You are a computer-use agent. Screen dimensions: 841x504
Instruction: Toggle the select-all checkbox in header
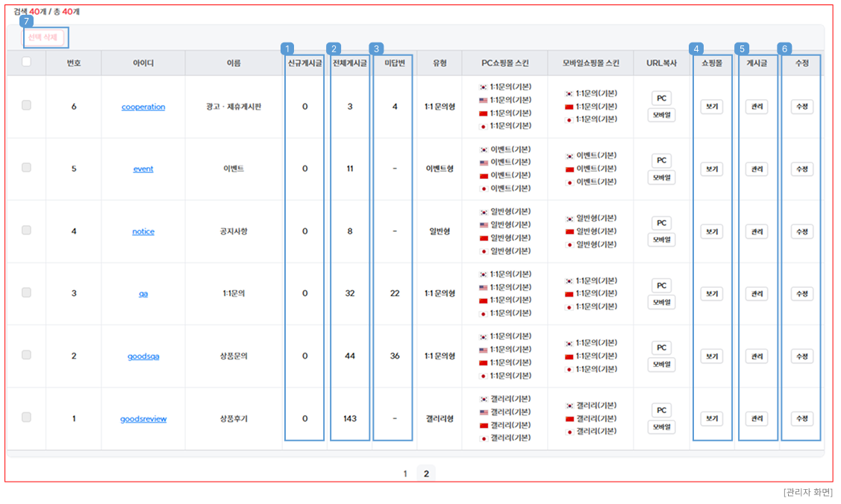26,62
